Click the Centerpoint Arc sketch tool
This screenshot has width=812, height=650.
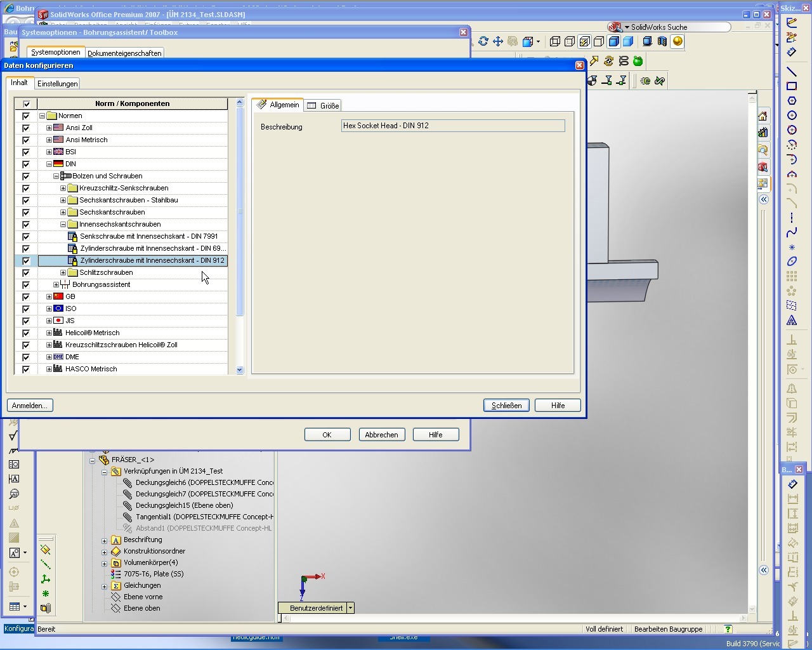coord(792,144)
